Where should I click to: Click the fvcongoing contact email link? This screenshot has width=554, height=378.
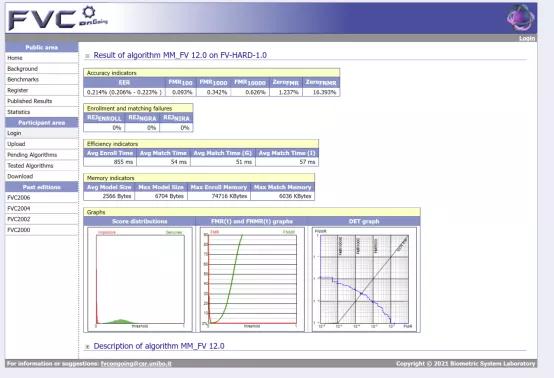coord(136,364)
